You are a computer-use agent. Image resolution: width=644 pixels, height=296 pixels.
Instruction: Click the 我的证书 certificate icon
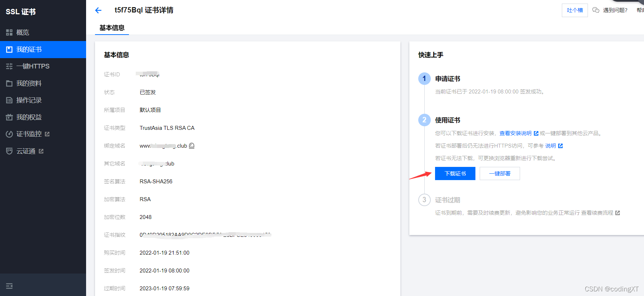[9, 50]
